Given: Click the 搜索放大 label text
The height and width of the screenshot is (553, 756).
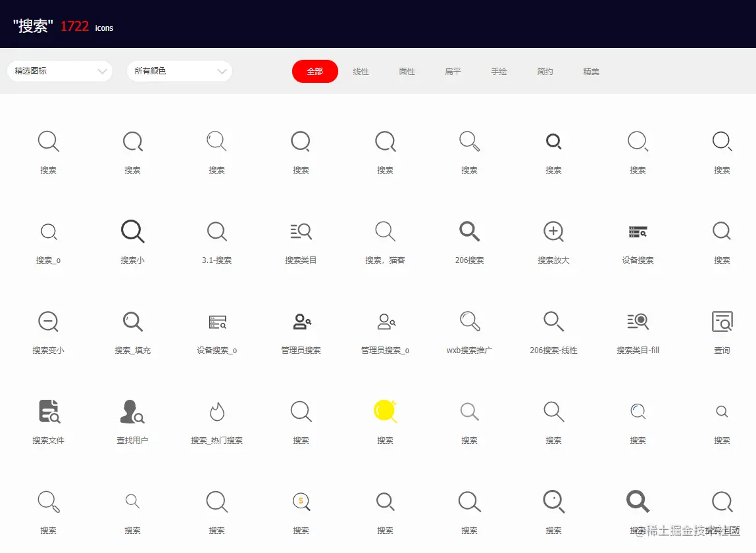Looking at the screenshot, I should click(553, 260).
